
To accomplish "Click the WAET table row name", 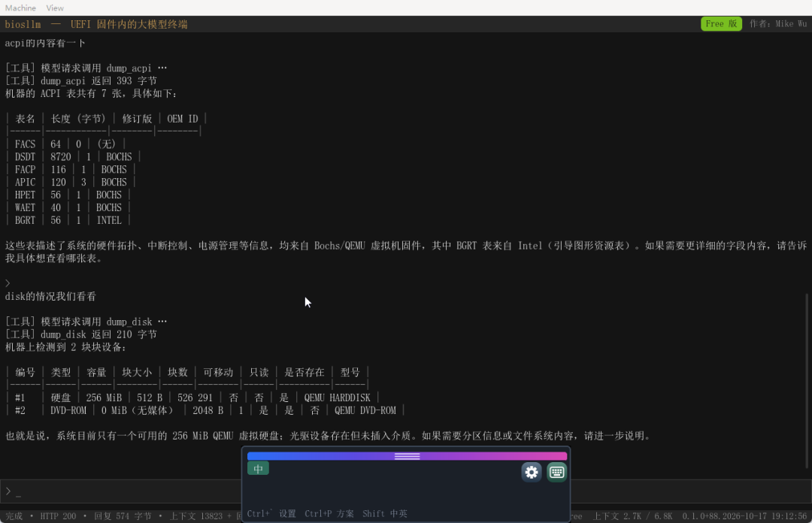I will 25,207.
